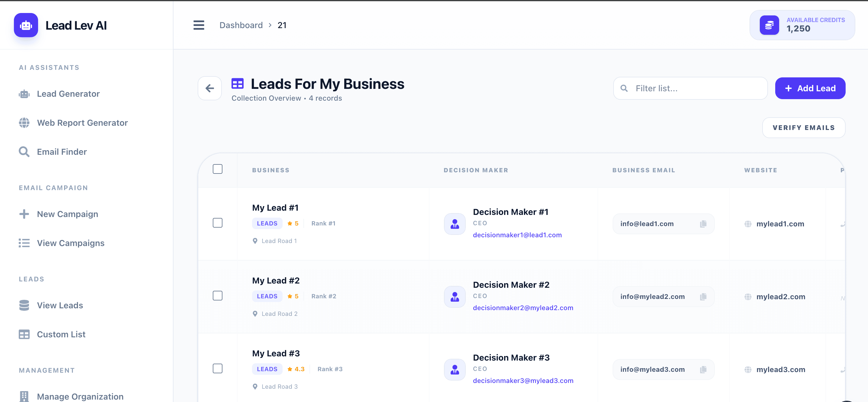Image resolution: width=868 pixels, height=402 pixels.
Task: Click the breadcrumb item 21
Action: (282, 25)
